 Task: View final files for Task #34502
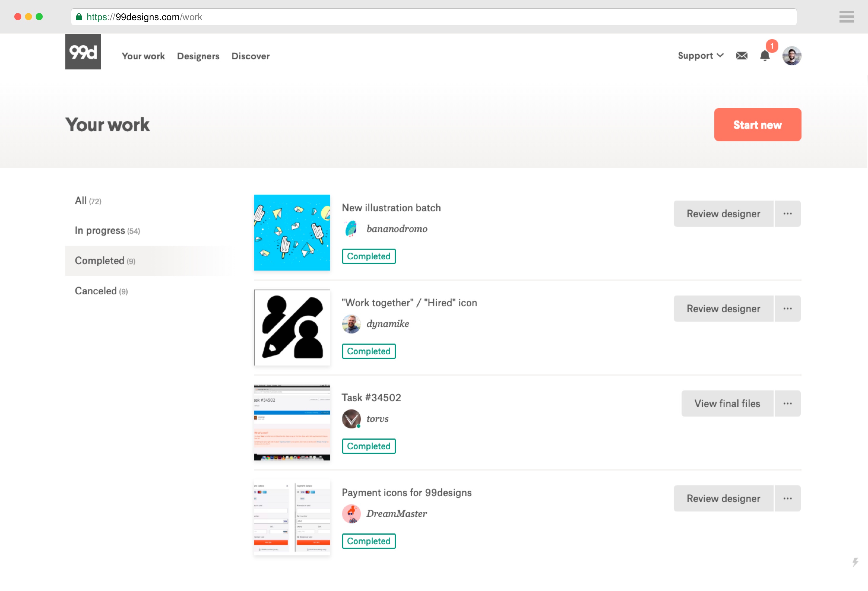coord(727,403)
